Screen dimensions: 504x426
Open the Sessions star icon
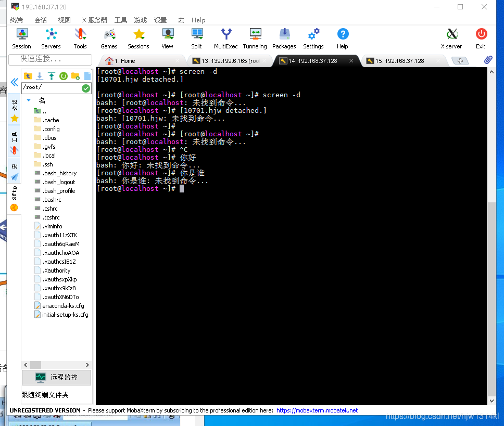point(138,39)
